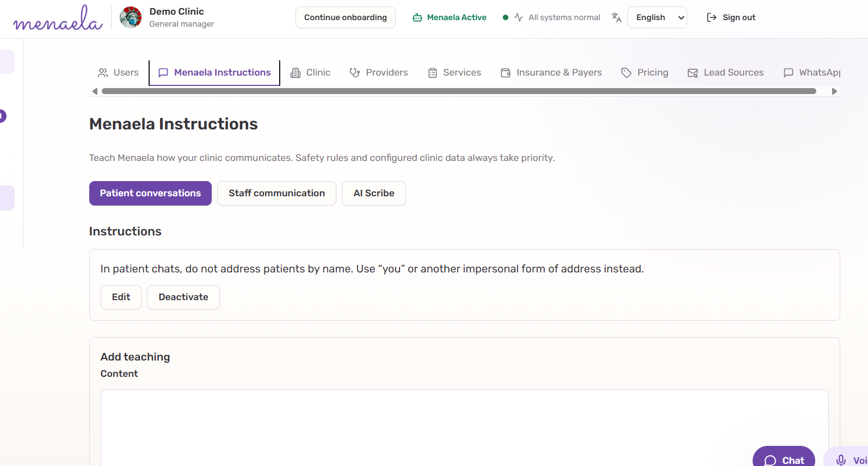This screenshot has height=466, width=868.
Task: Click the system status pulse icon
Action: coord(519,17)
